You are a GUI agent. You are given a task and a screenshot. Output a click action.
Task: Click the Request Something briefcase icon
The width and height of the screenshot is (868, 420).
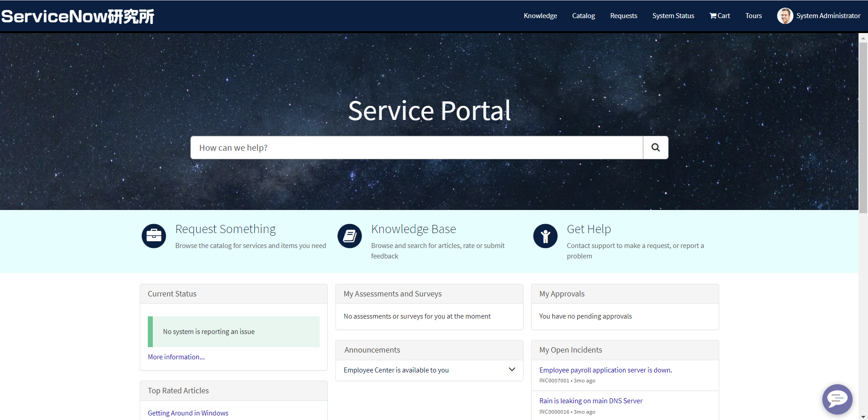click(154, 236)
